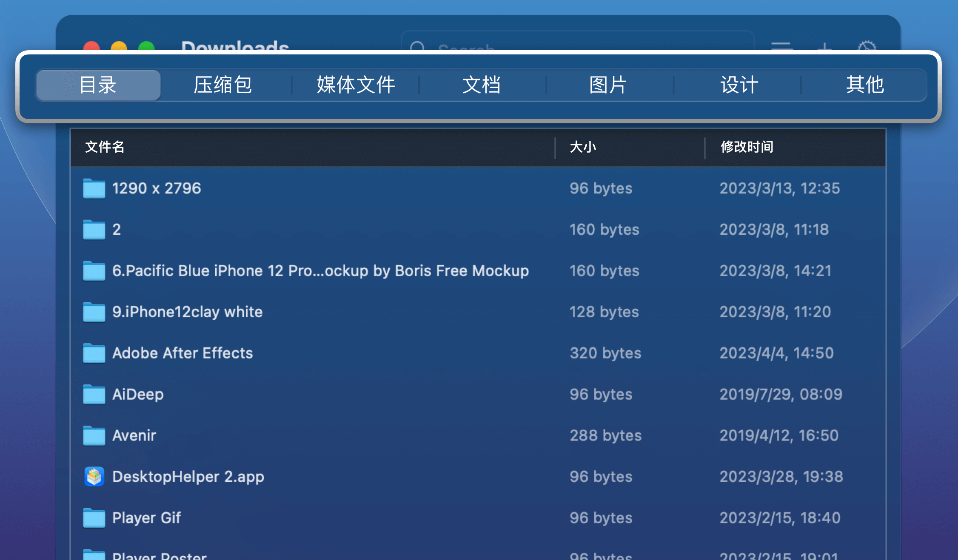Viewport: 958px width, 560px height.
Task: Click the DesktopHelper 2.app icon
Action: 94,477
